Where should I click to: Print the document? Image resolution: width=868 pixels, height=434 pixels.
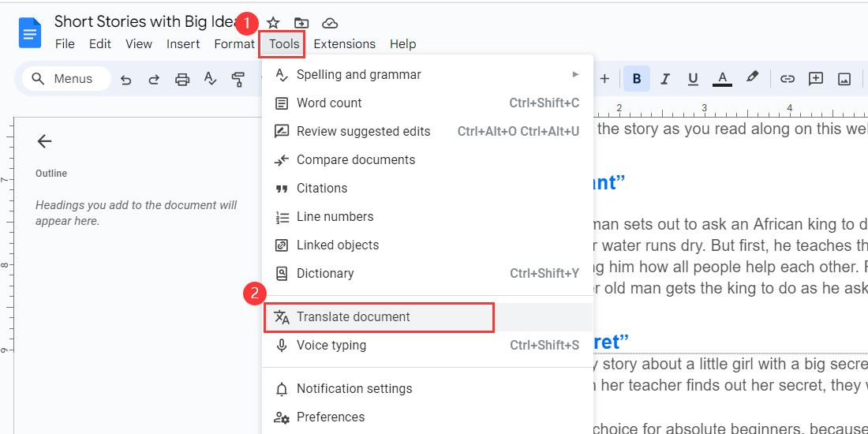(182, 79)
